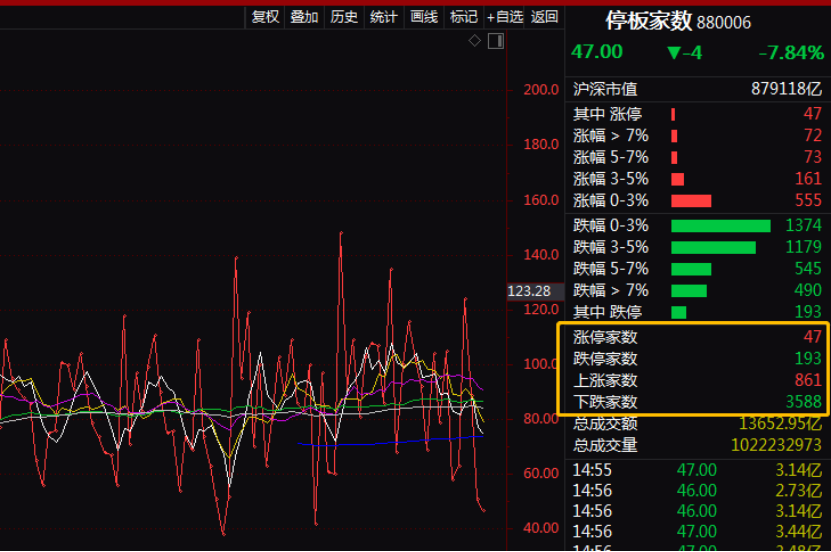Open the 复权 adjustment menu

pyautogui.click(x=265, y=16)
